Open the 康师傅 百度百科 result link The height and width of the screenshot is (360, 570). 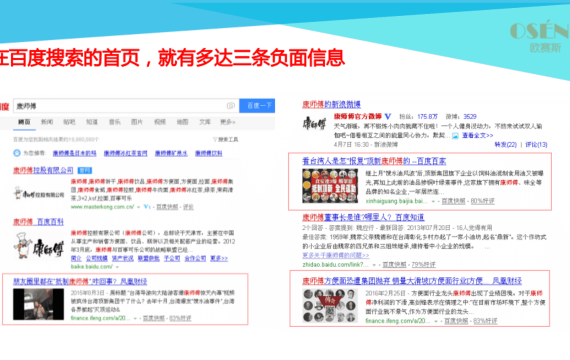coord(39,222)
